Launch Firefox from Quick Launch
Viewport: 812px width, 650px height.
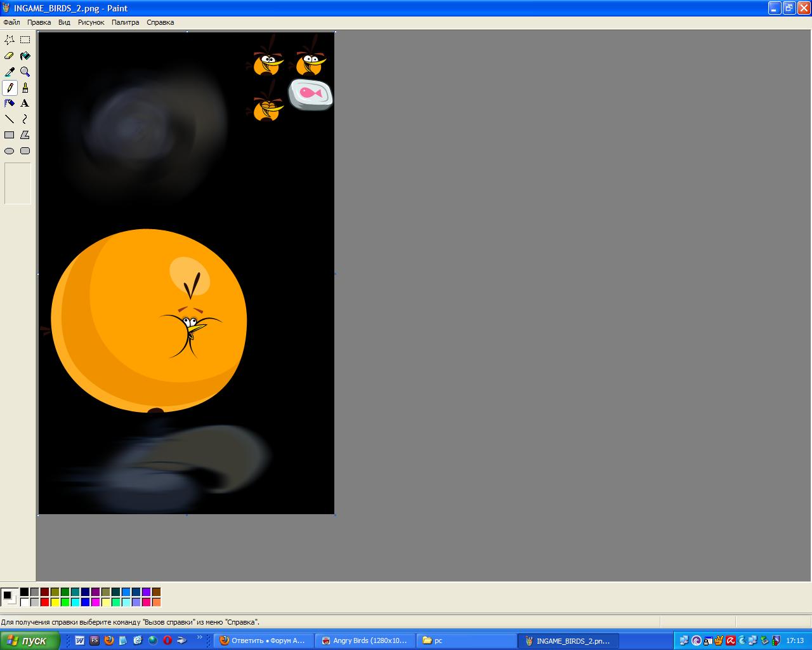[x=108, y=640]
